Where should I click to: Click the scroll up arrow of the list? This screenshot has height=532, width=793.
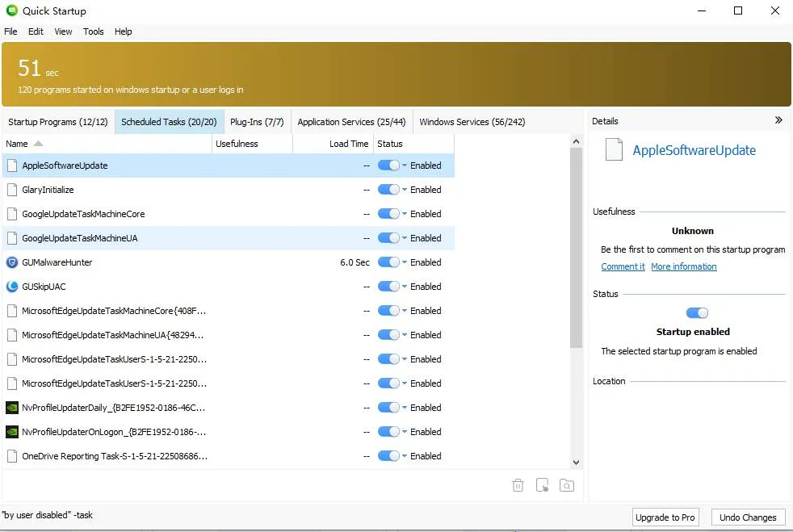click(576, 141)
